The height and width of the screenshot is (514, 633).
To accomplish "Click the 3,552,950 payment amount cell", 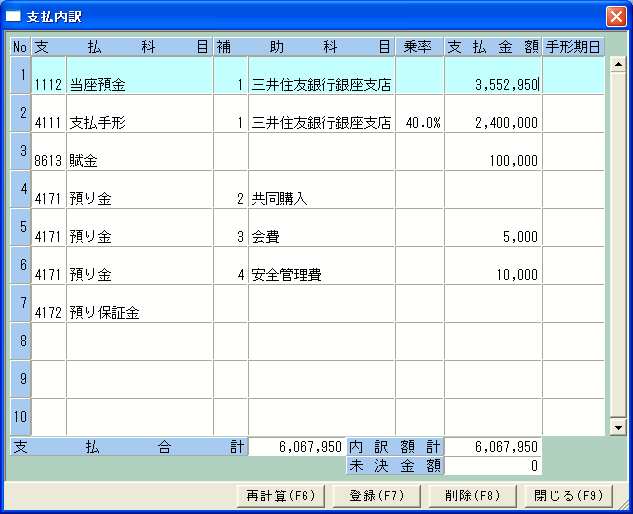I will pos(493,85).
